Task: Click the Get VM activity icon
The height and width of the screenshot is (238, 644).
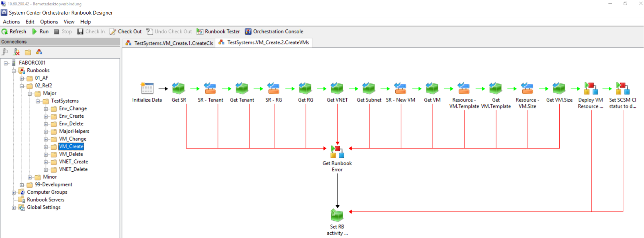Action: 432,88
